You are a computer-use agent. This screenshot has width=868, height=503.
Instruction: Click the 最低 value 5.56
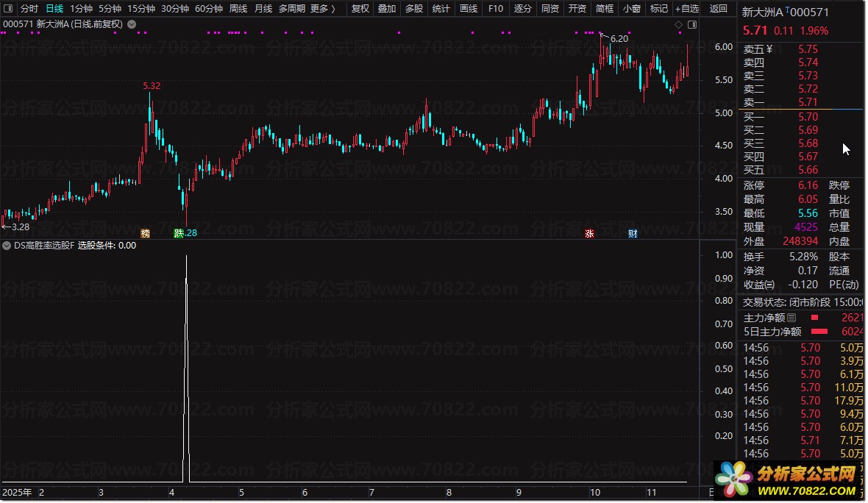tap(808, 213)
